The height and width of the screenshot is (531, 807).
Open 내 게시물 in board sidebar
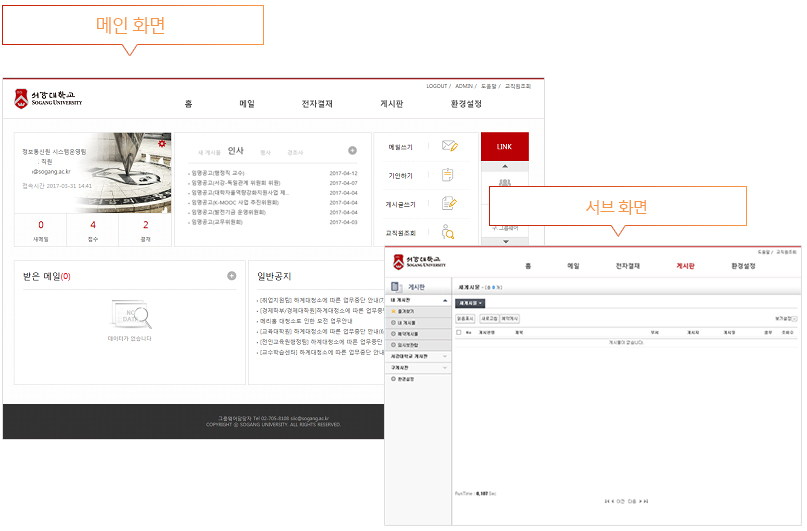click(x=406, y=323)
